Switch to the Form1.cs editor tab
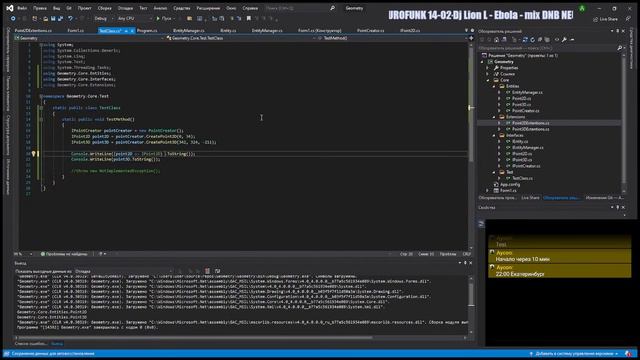Image resolution: width=640 pixels, height=360 pixels. (76, 31)
